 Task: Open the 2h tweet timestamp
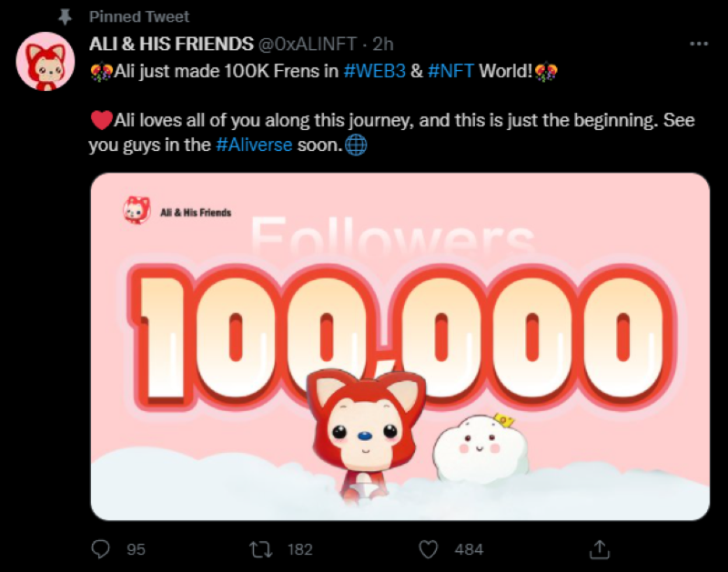click(x=383, y=44)
